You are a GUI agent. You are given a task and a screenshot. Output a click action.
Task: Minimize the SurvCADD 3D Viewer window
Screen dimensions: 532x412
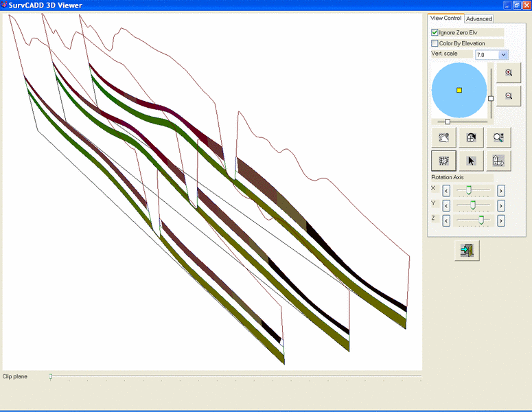click(507, 5)
